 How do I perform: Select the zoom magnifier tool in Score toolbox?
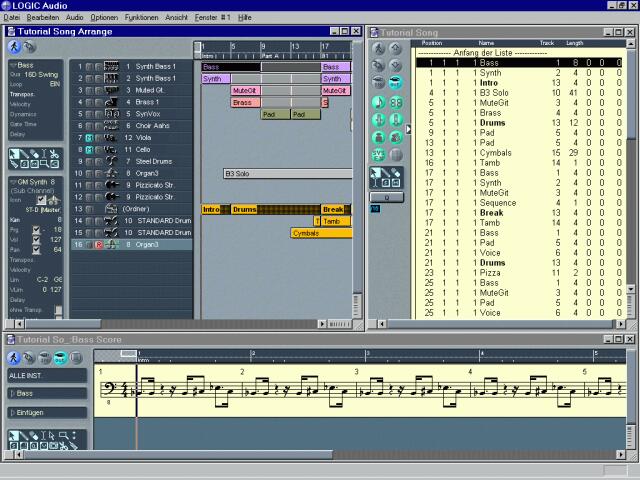[63, 436]
